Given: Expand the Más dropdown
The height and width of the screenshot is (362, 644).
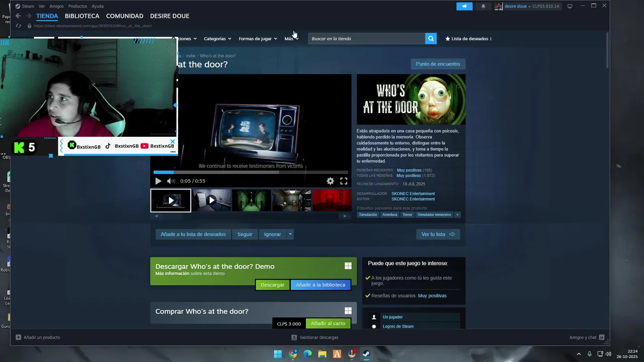Looking at the screenshot, I should coord(291,39).
